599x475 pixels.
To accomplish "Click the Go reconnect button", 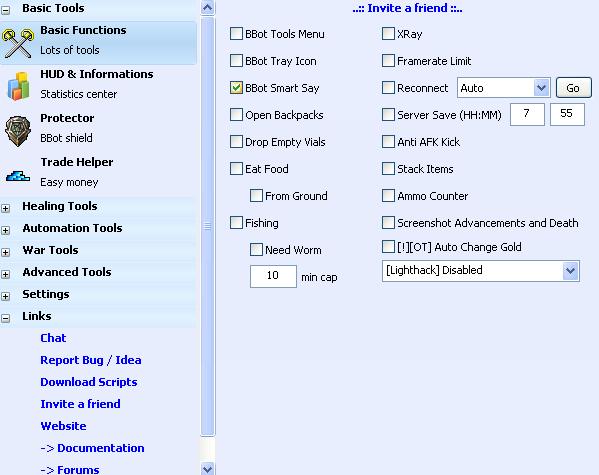I will pos(573,88).
